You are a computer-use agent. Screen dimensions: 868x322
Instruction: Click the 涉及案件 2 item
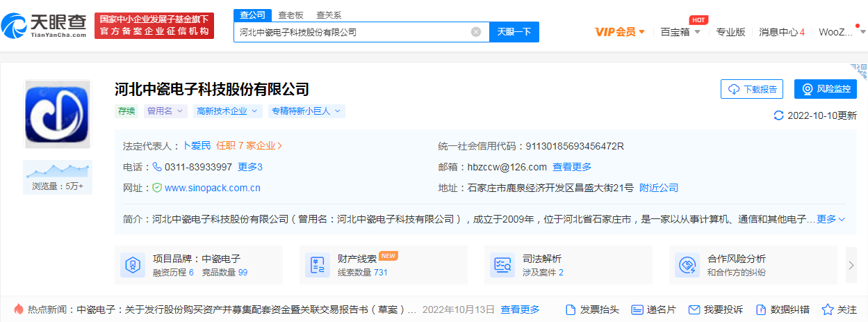[x=543, y=273]
